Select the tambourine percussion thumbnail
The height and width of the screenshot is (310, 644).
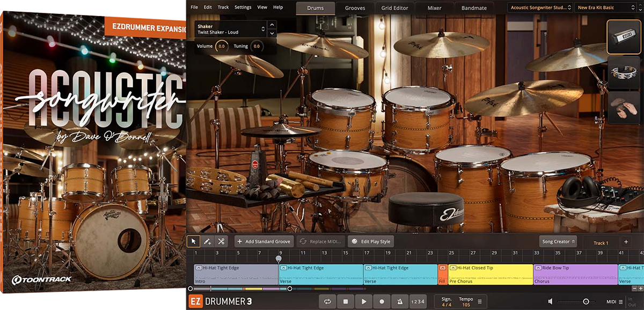click(x=624, y=72)
